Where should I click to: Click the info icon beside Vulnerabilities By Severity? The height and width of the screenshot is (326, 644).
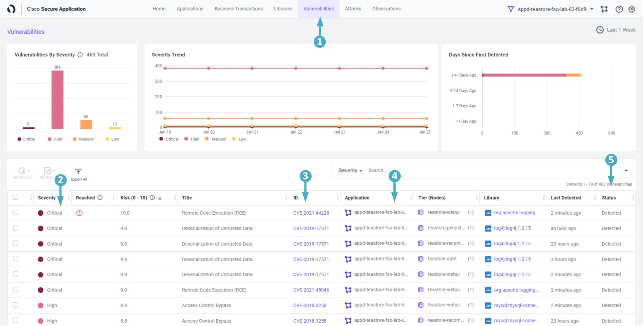(80, 55)
